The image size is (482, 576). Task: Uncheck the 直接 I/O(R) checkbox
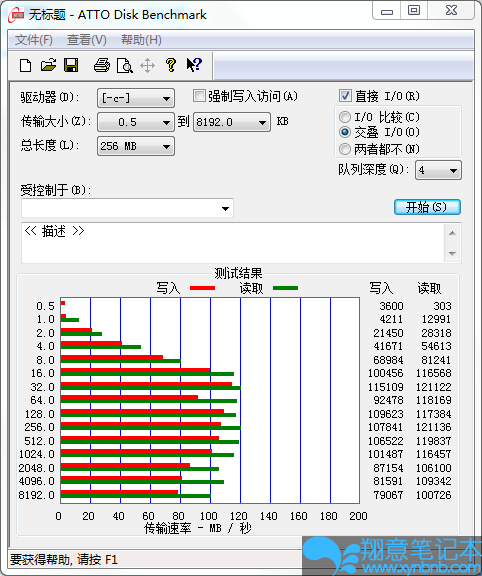[x=345, y=96]
